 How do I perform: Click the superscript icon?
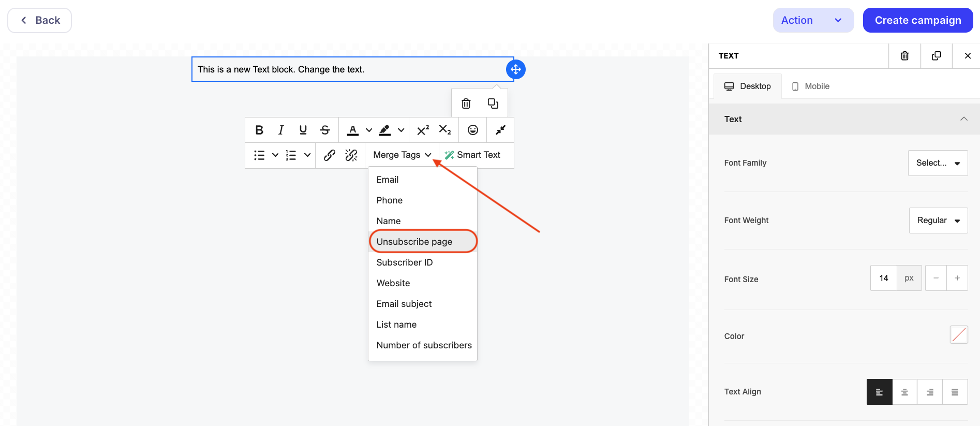423,130
